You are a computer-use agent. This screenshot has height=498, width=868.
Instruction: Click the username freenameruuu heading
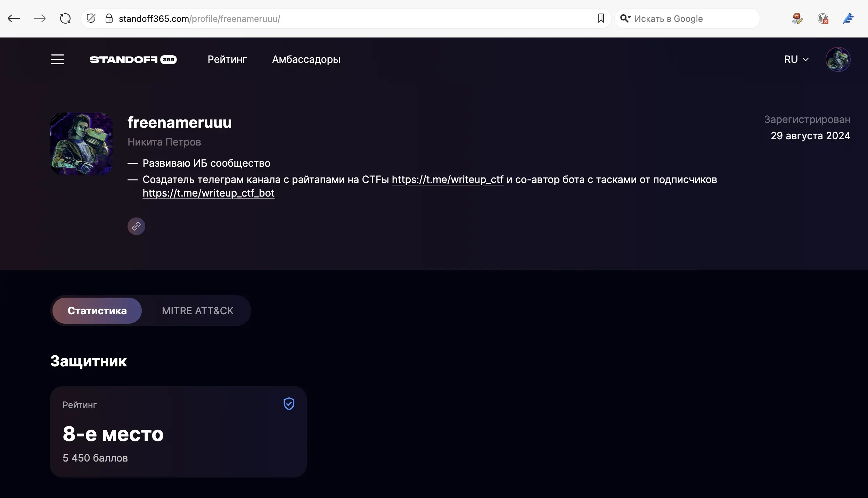(x=180, y=123)
